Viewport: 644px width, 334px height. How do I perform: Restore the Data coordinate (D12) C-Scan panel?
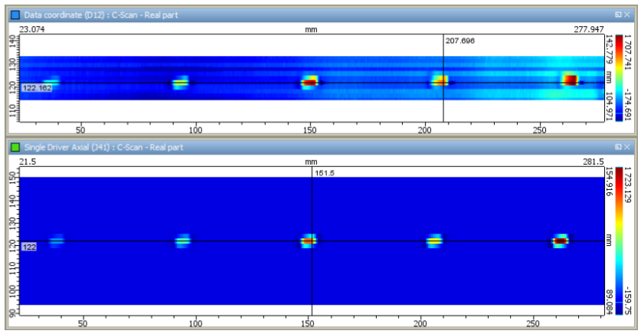(618, 15)
